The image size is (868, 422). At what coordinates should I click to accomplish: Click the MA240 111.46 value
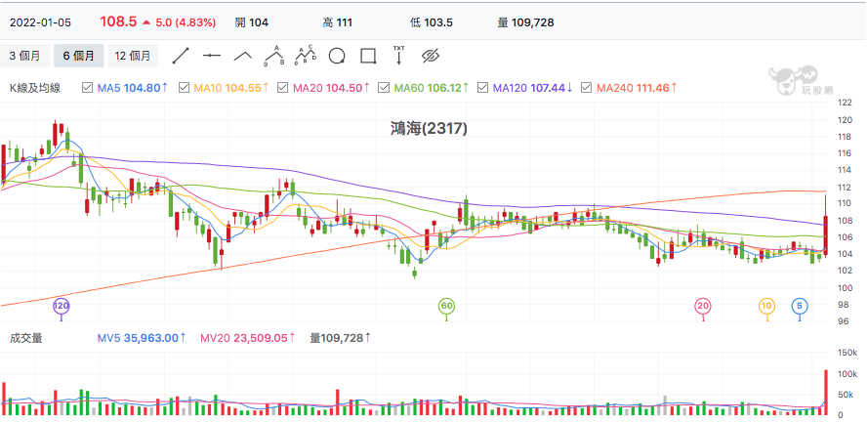tap(637, 88)
